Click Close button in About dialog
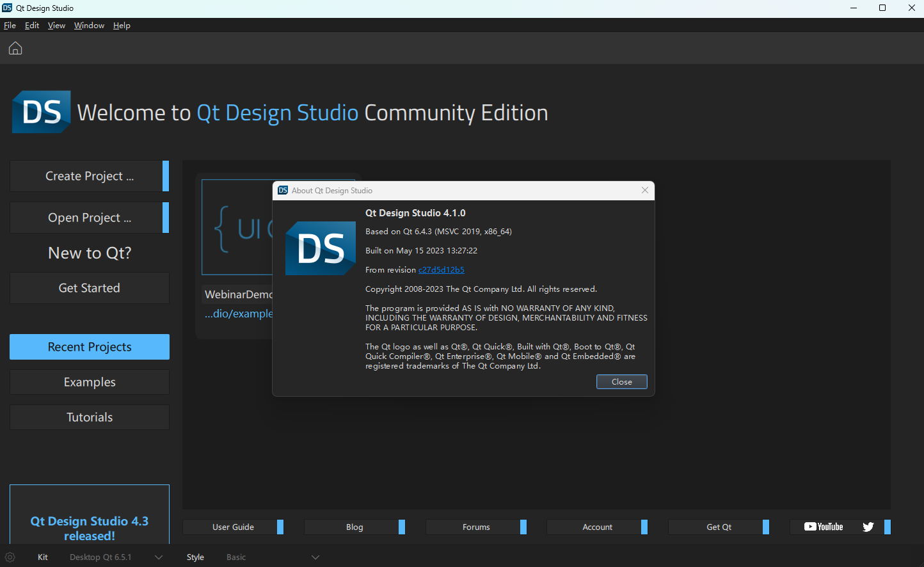 (x=622, y=381)
